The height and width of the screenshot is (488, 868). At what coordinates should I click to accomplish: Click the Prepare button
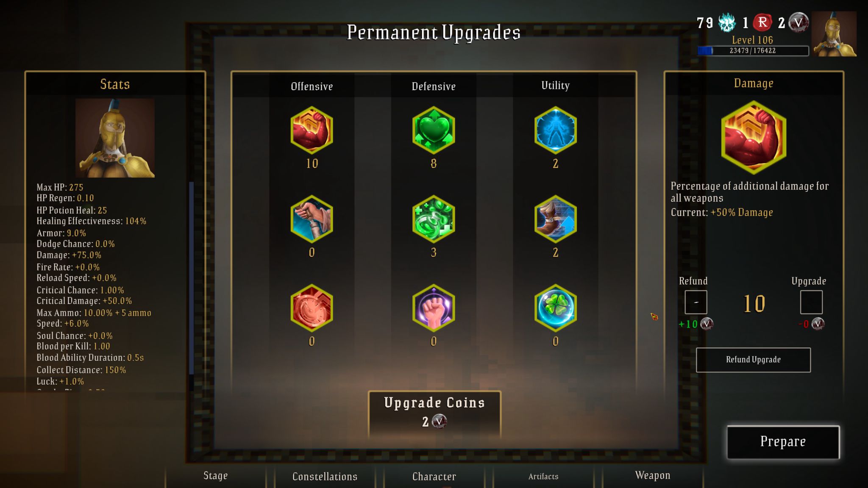coord(783,442)
